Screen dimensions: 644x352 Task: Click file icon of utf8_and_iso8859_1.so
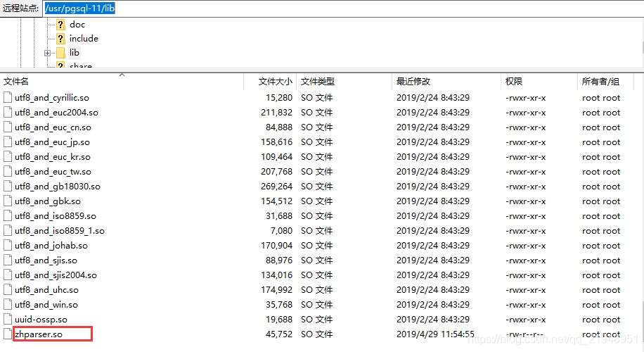(x=8, y=231)
